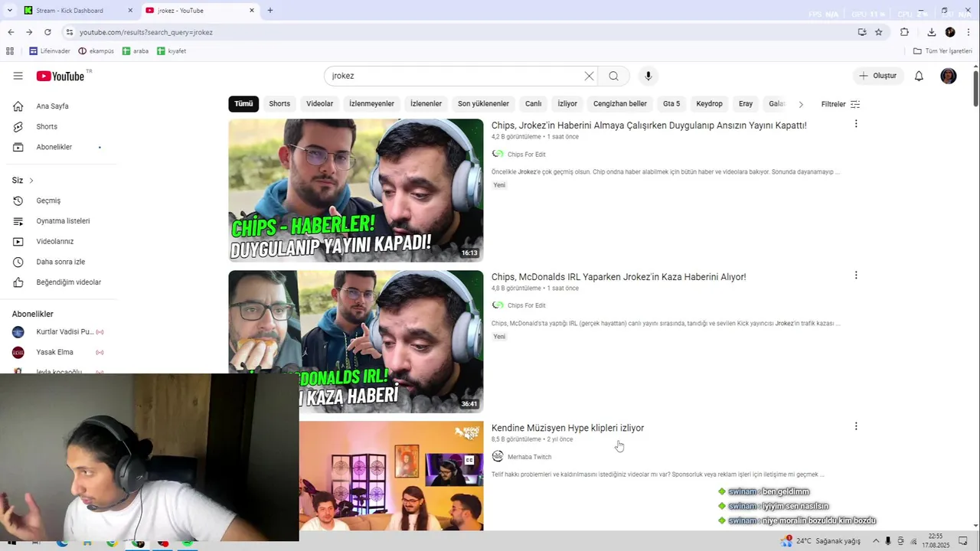The image size is (980, 551).
Task: Open the more options menu for the Kendine Müzisyen video
Action: (x=856, y=426)
